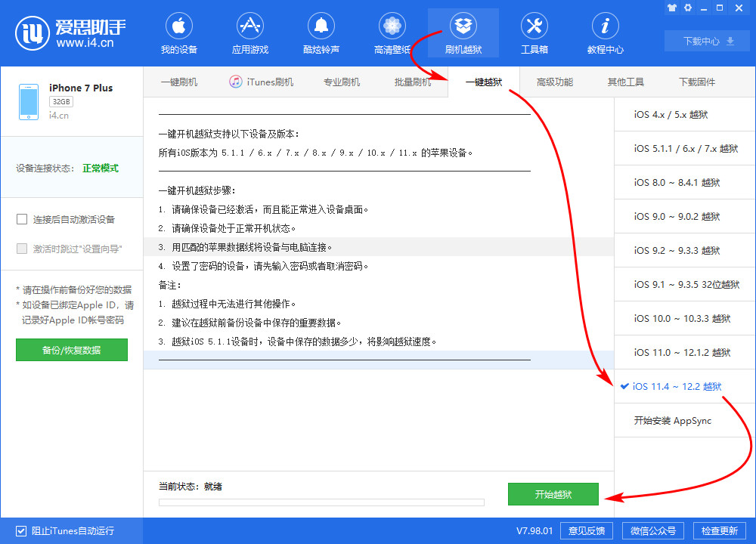Viewport: 756px width, 544px height.
Task: Open 教程中心 tutorial center
Action: 605,34
